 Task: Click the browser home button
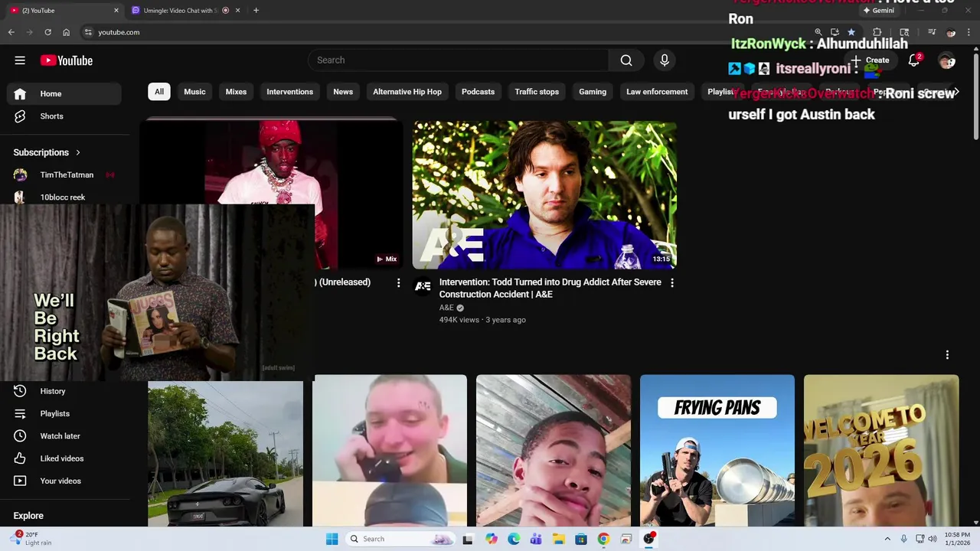[x=67, y=32]
